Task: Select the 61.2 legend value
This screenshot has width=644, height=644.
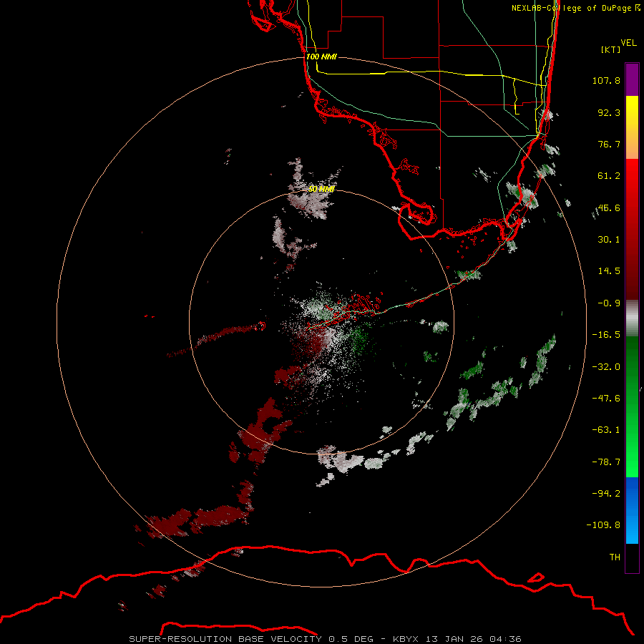Action: click(x=609, y=176)
